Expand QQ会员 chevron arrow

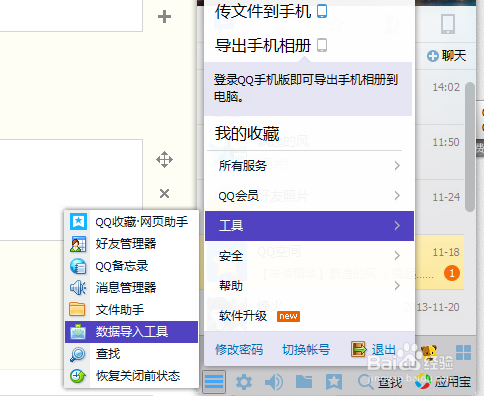[397, 195]
